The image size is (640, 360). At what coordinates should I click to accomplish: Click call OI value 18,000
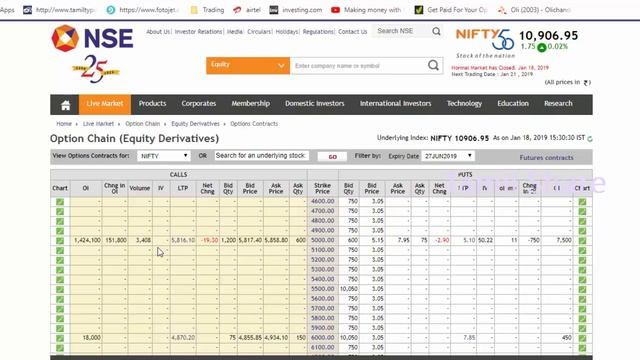tap(91, 338)
